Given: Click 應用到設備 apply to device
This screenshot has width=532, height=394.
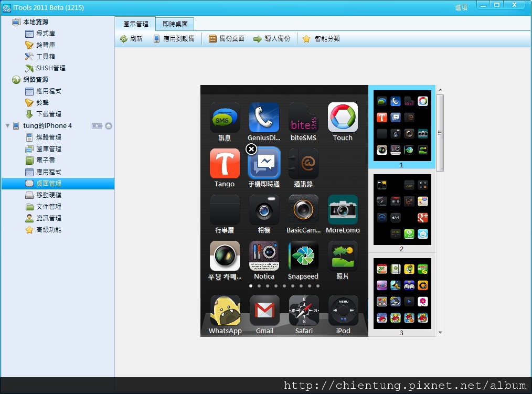Looking at the screenshot, I should coord(174,39).
